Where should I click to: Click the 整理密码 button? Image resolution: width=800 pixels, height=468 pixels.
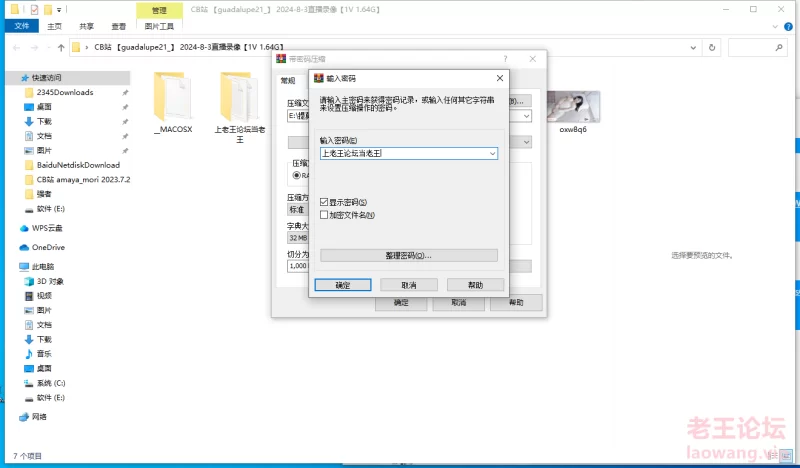coord(409,255)
